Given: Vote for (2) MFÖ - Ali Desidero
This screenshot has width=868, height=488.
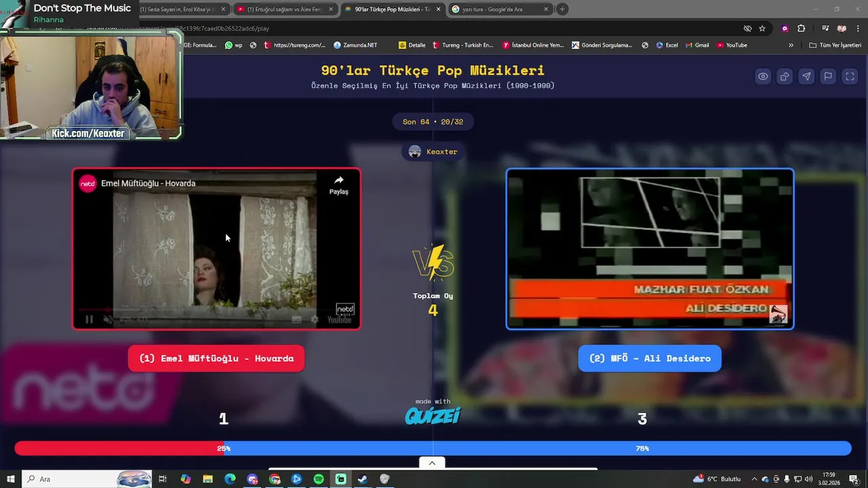Looking at the screenshot, I should (650, 359).
